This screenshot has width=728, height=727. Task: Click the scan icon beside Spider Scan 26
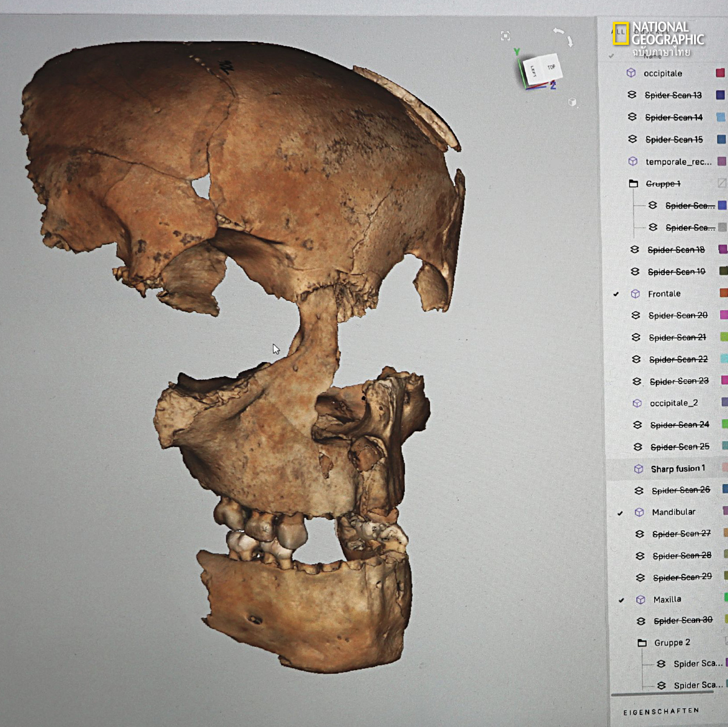[x=639, y=490]
